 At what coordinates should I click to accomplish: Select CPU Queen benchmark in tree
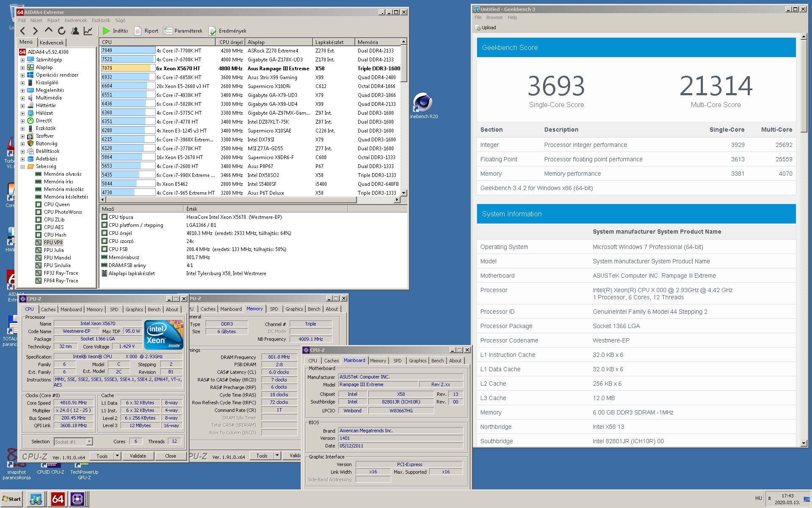click(x=57, y=204)
